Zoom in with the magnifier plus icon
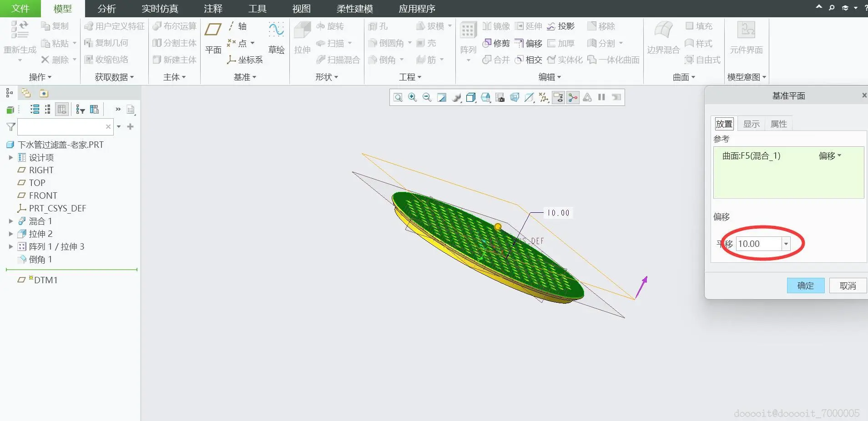This screenshot has width=868, height=421. click(413, 97)
